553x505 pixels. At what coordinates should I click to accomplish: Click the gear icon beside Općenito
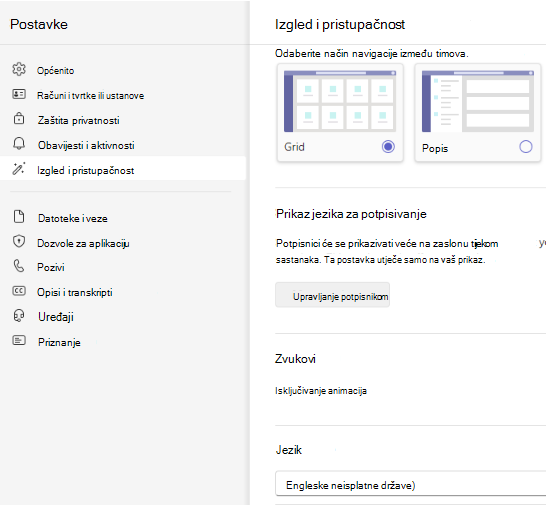tap(19, 69)
